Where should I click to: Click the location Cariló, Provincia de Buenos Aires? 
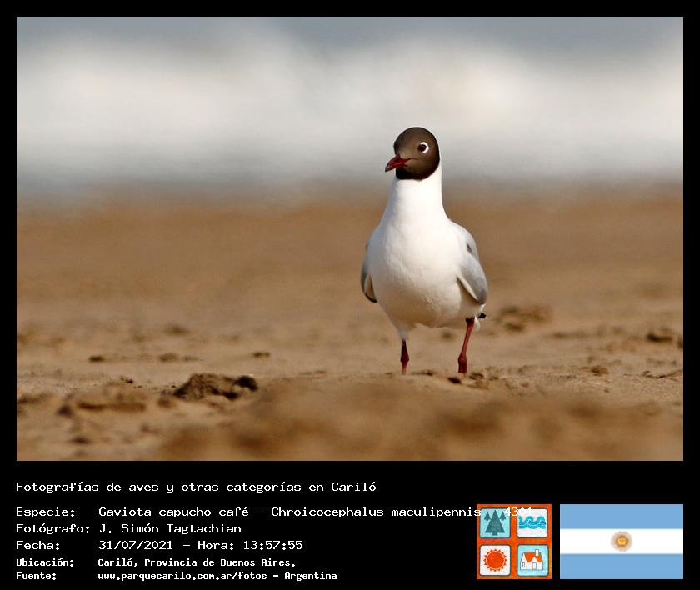coord(197,562)
